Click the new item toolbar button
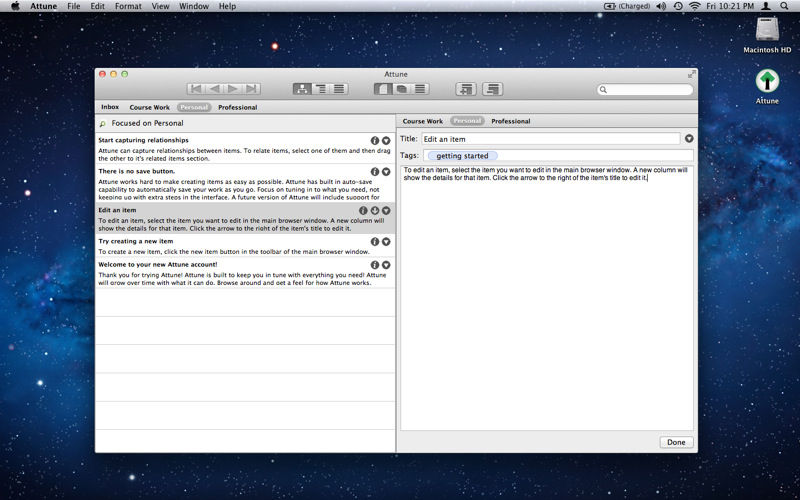800x500 pixels. coord(466,89)
